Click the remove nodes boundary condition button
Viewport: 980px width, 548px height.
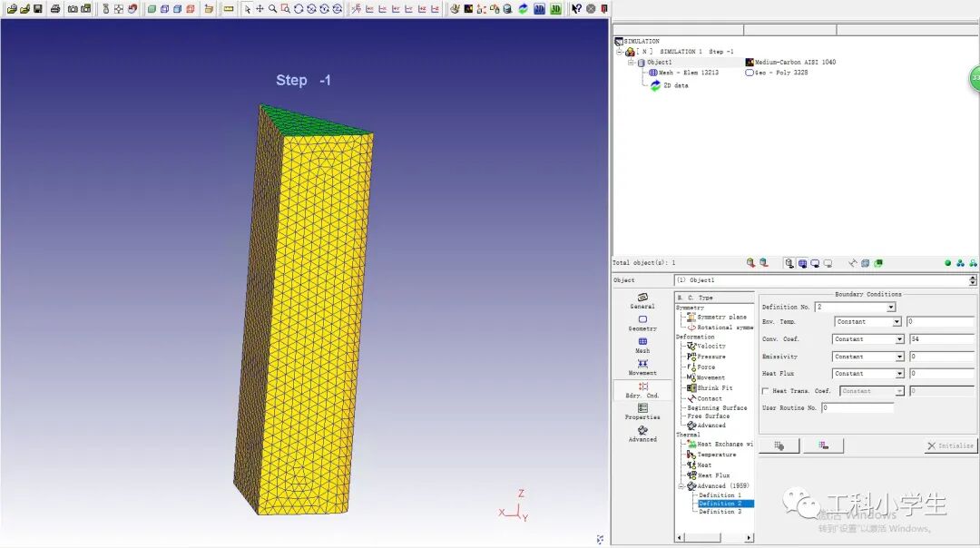tap(823, 445)
